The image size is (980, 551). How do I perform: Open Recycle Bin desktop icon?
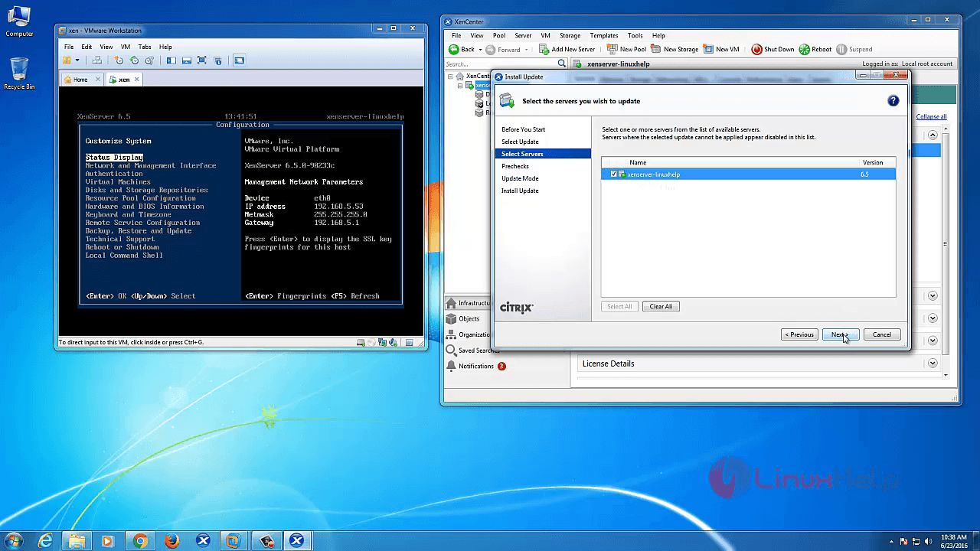pyautogui.click(x=19, y=73)
